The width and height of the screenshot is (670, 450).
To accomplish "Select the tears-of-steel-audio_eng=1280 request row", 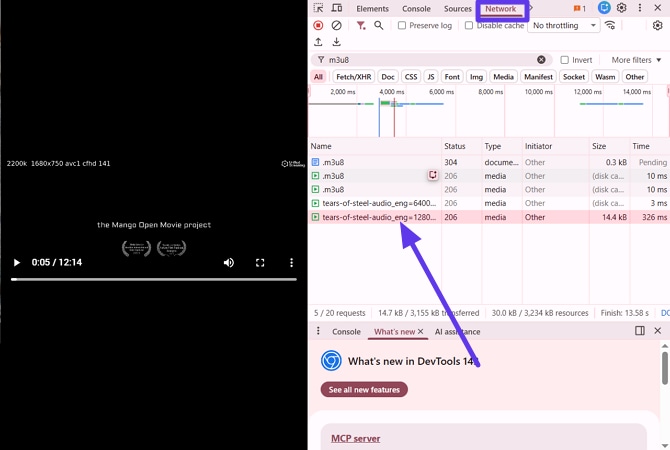I will click(x=489, y=217).
